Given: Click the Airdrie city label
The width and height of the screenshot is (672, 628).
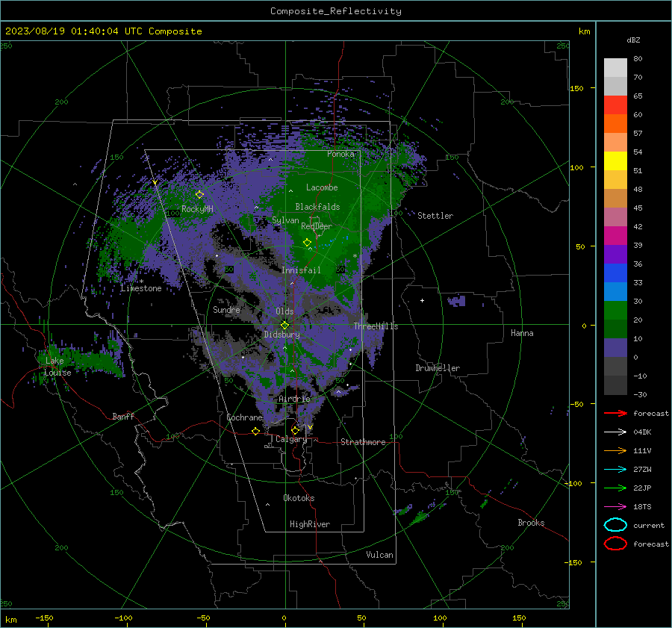Looking at the screenshot, I should [294, 399].
